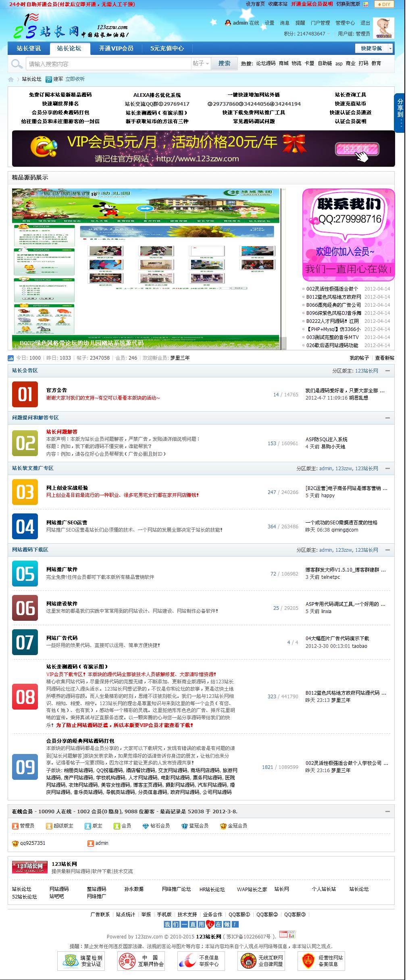Click the 瑞星检测安全认证 badge

[x=82, y=960]
